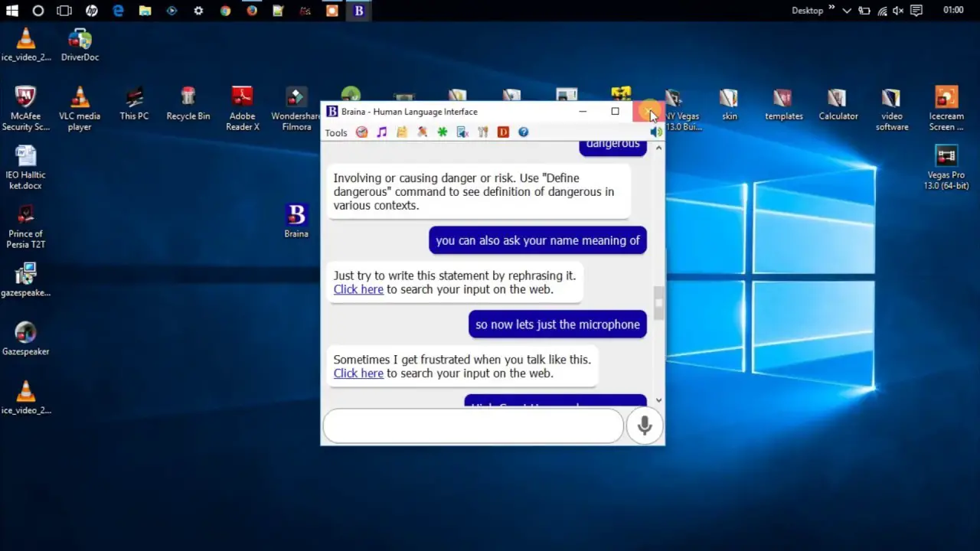Select the Recycle Bin desktop icon
The height and width of the screenshot is (551, 980).
188,103
